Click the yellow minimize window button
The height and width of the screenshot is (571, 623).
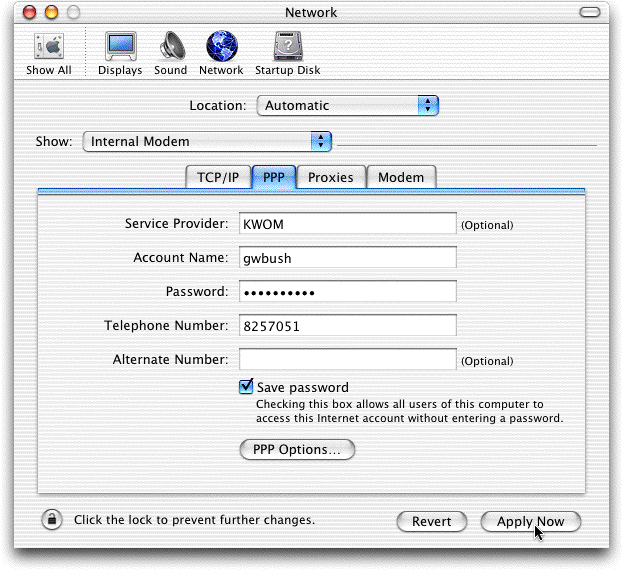coord(51,12)
